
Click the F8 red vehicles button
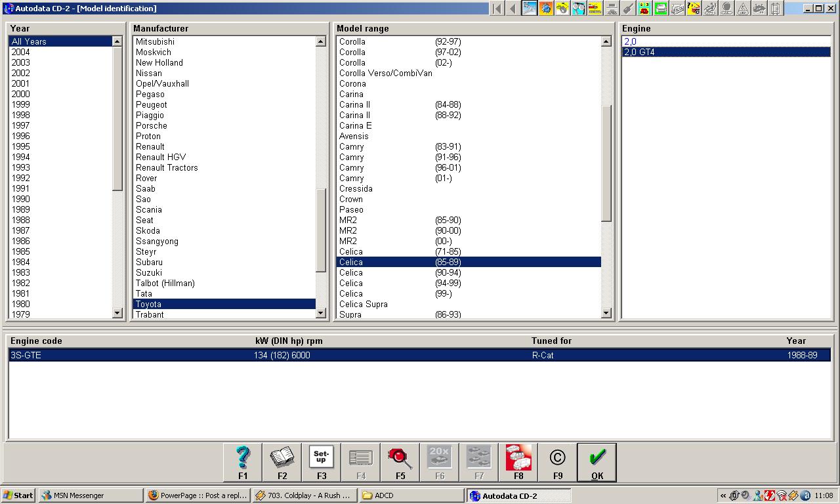(518, 463)
